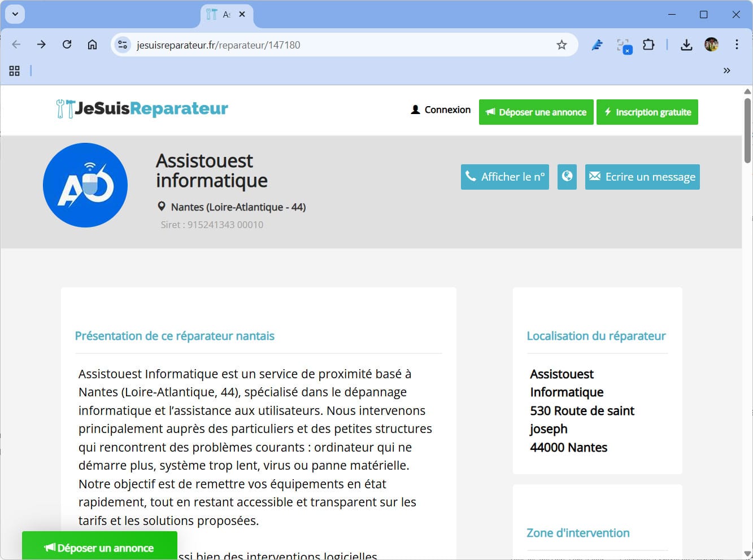
Task: Open the Chrome three-dot menu
Action: click(x=737, y=45)
